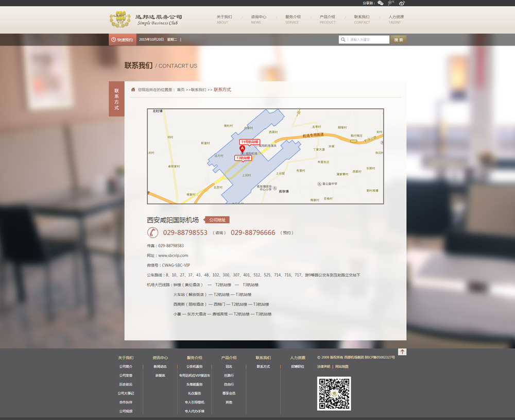515x420 pixels.
Task: Open 产品介绍 PRODUCT in top navigation
Action: coord(327,19)
